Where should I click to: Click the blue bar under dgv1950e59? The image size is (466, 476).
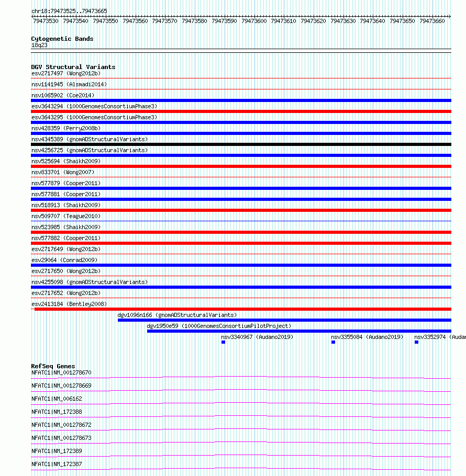tap(299, 331)
